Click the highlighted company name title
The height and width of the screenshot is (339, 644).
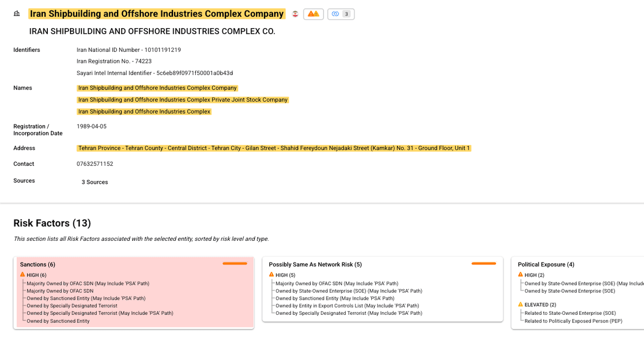pyautogui.click(x=156, y=14)
